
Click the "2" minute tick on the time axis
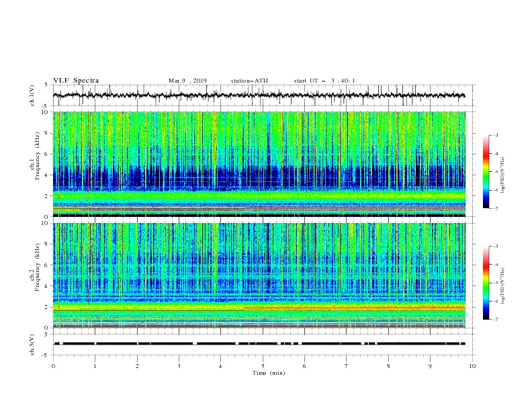pos(137,366)
